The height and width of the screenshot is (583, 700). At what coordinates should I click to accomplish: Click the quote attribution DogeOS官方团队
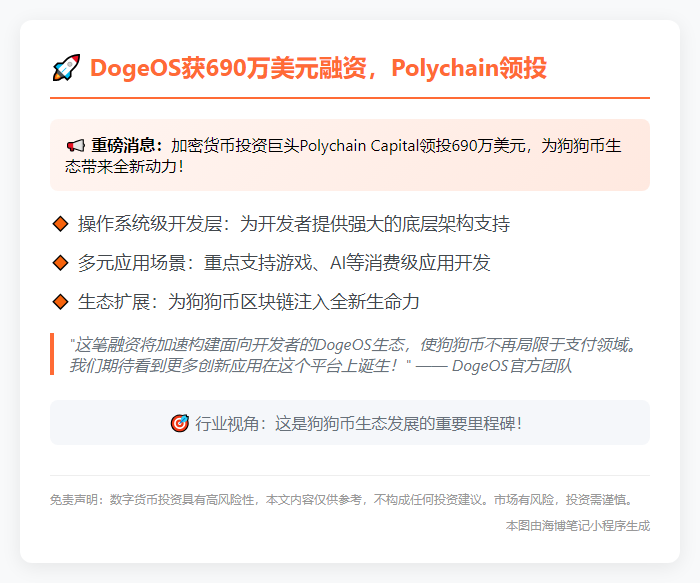pyautogui.click(x=512, y=366)
